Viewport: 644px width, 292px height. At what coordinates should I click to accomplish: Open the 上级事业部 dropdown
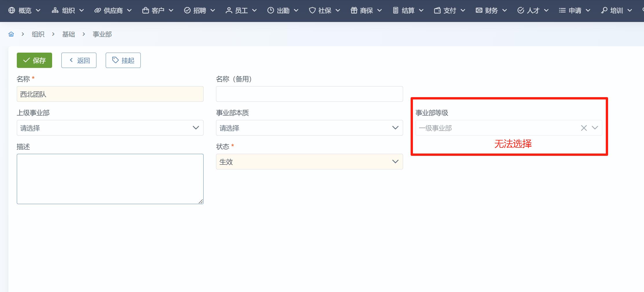tap(110, 128)
